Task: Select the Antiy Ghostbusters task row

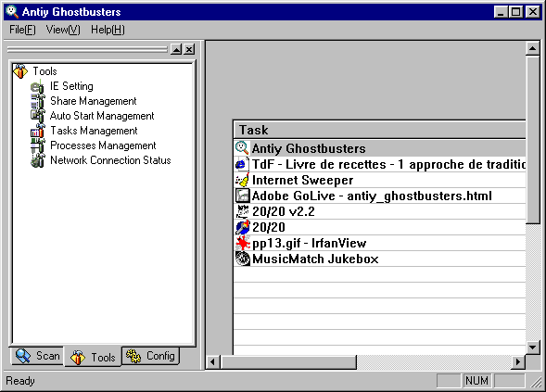Action: pyautogui.click(x=379, y=148)
